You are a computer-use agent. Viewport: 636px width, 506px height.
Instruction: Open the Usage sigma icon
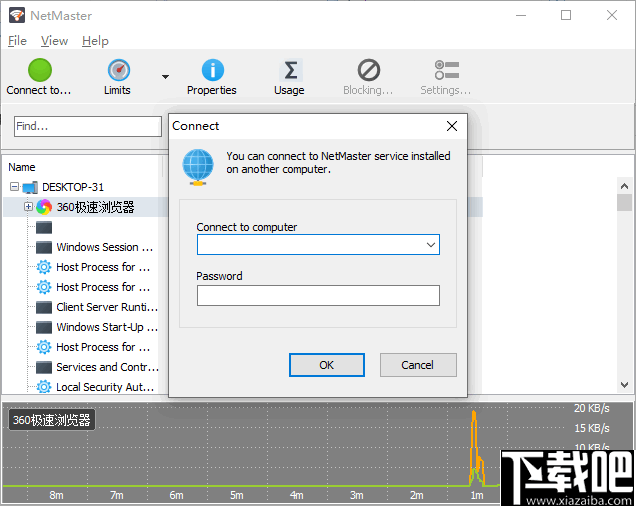tap(290, 70)
